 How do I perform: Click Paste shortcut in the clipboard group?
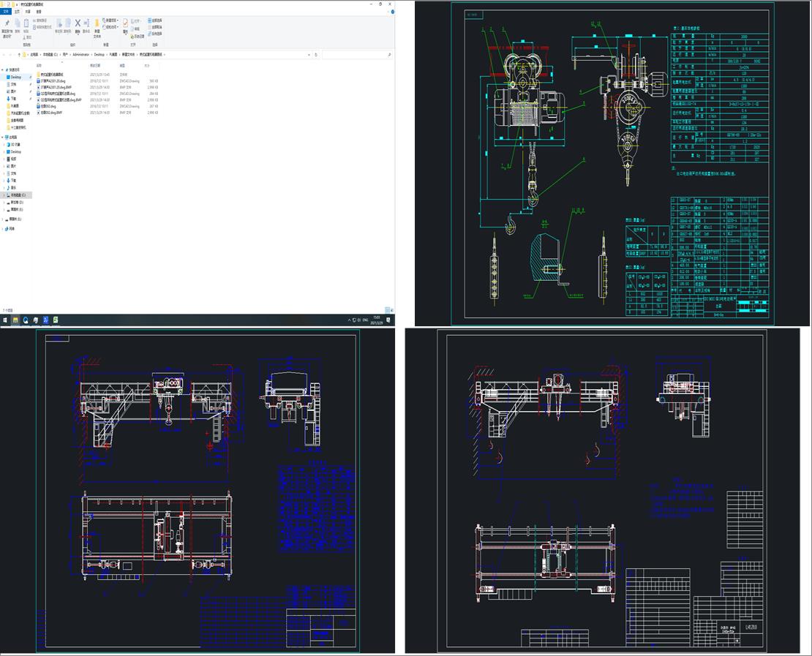pyautogui.click(x=42, y=27)
